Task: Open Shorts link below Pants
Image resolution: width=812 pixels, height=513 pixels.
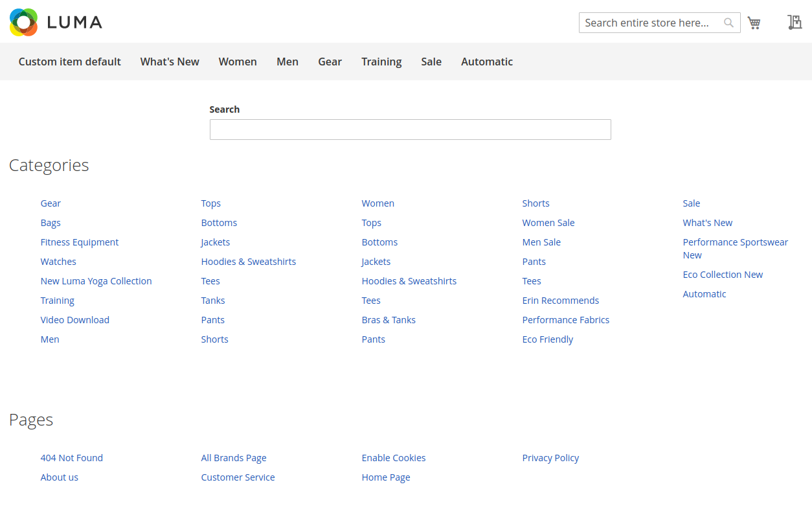Action: (214, 339)
